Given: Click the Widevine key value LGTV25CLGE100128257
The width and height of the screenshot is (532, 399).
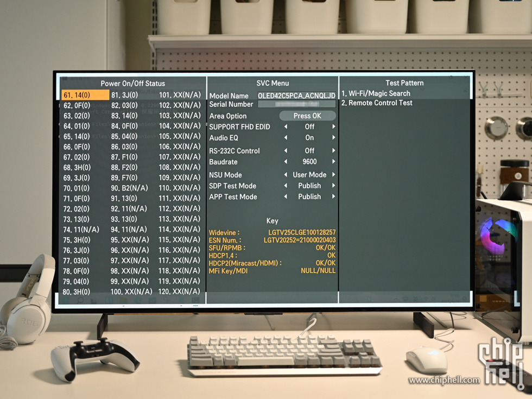Looking at the screenshot, I should point(302,232).
